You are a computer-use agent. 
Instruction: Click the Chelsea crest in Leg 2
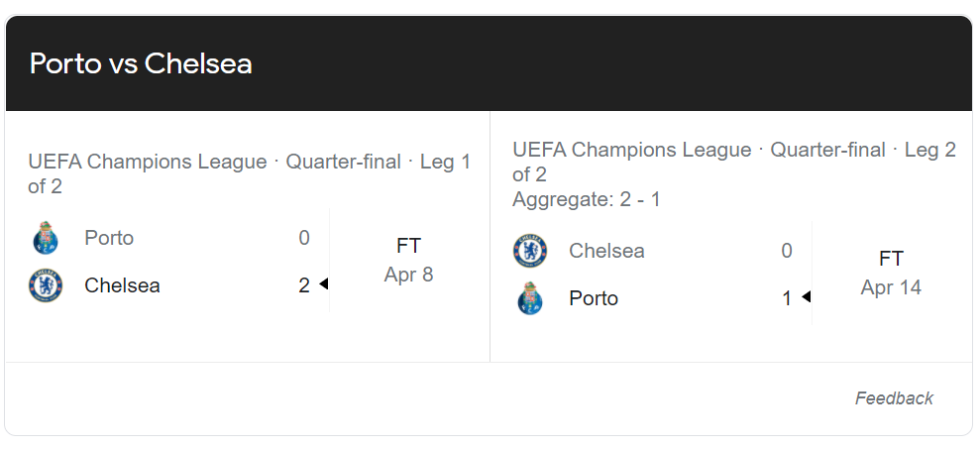coord(530,251)
